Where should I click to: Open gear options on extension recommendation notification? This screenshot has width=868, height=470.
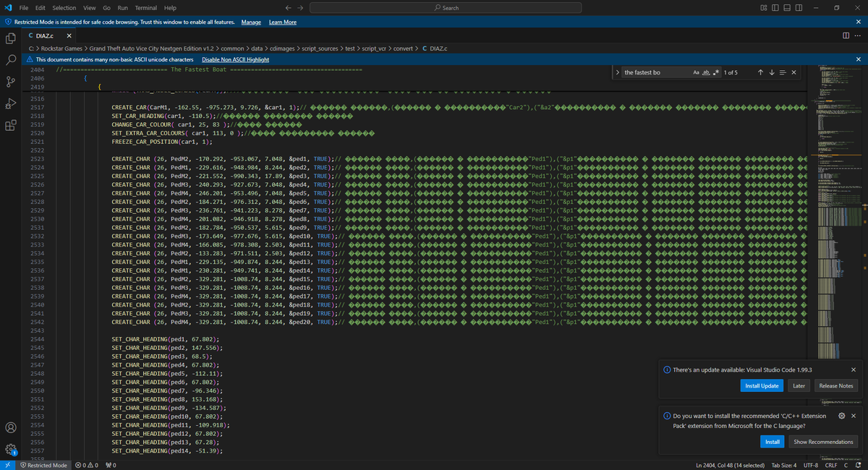pos(841,416)
